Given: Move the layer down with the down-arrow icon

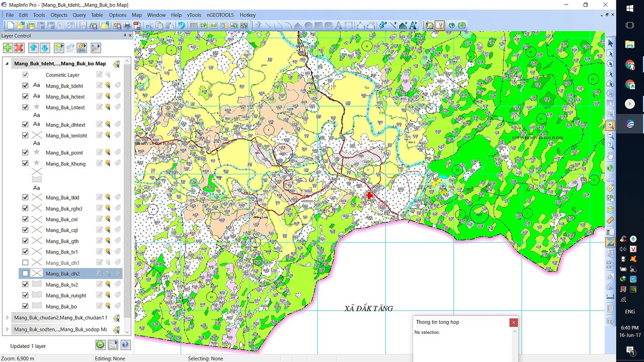Looking at the screenshot, I should point(44,48).
